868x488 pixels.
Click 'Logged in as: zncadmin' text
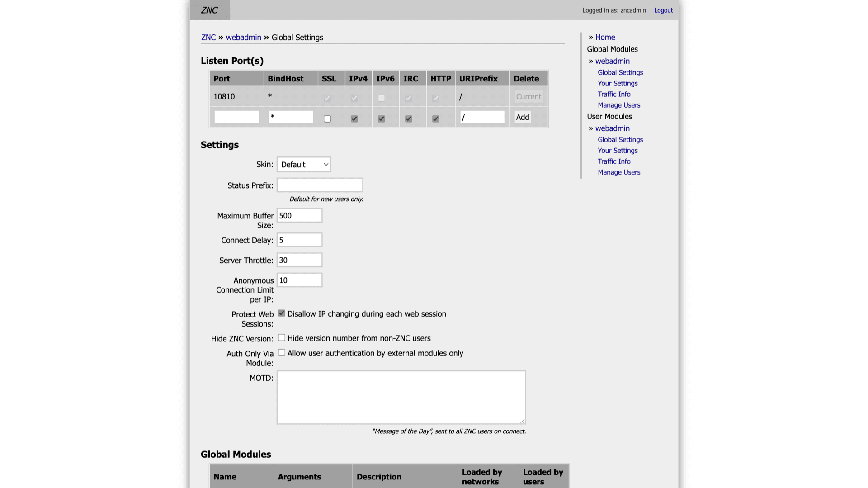click(614, 10)
